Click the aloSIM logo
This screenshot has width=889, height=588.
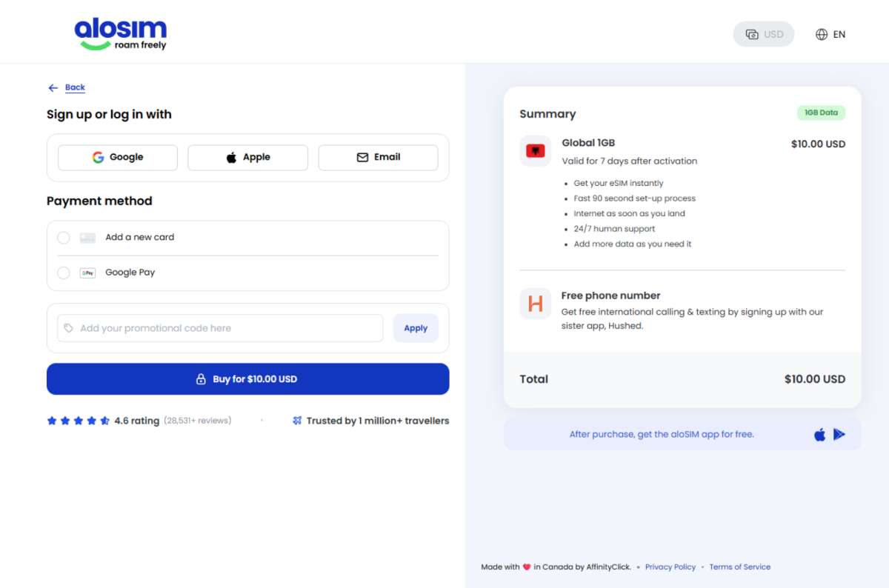click(121, 35)
